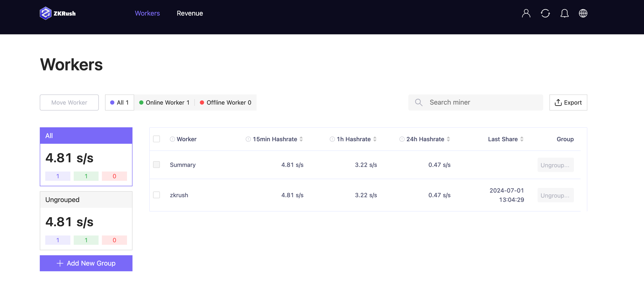Screen dimensions: 644x306
Task: Click the refresh icon in header
Action: 545,13
